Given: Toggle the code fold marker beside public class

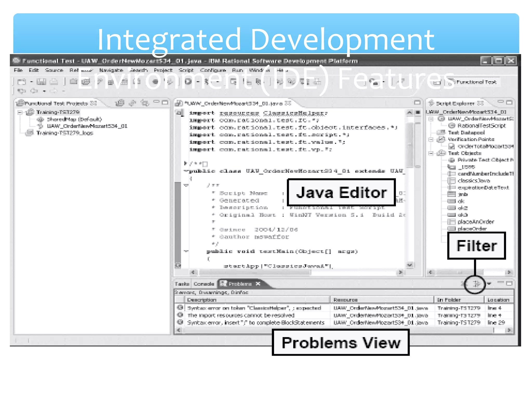Looking at the screenshot, I should (x=186, y=171).
